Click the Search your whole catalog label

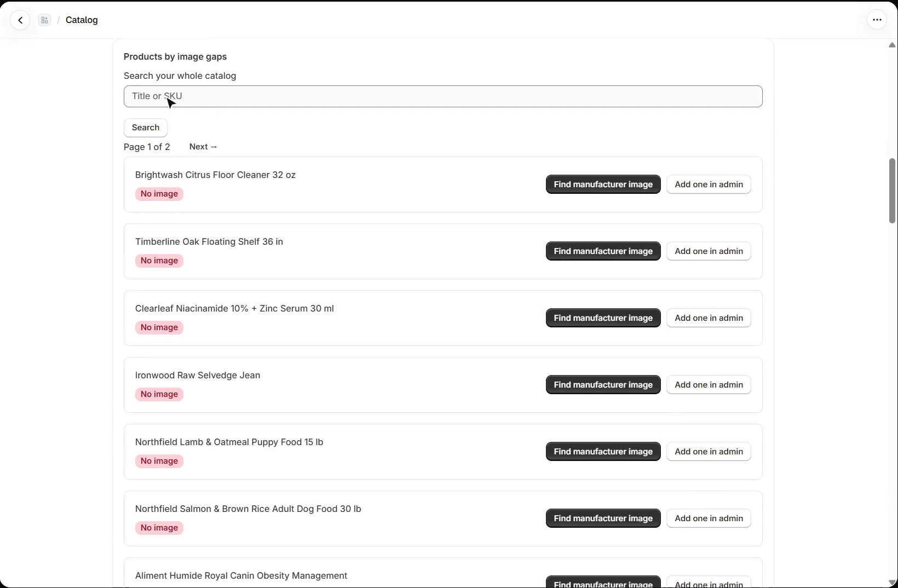pyautogui.click(x=180, y=76)
